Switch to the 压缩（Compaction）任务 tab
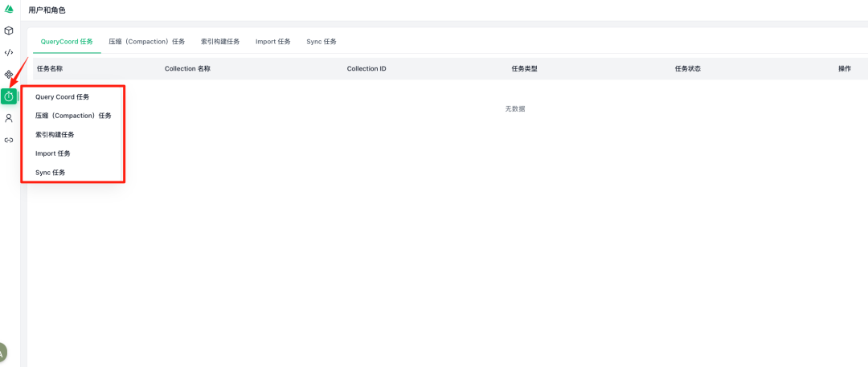Image resolution: width=868 pixels, height=367 pixels. pyautogui.click(x=147, y=41)
